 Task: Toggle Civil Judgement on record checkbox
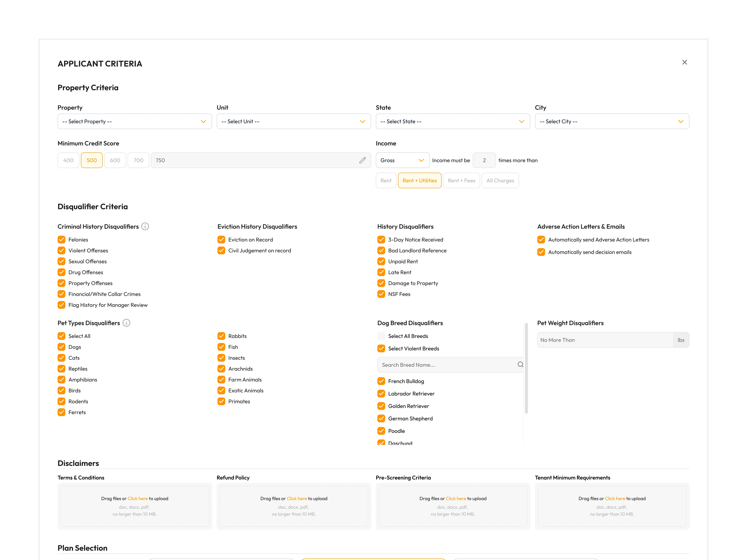coord(221,250)
